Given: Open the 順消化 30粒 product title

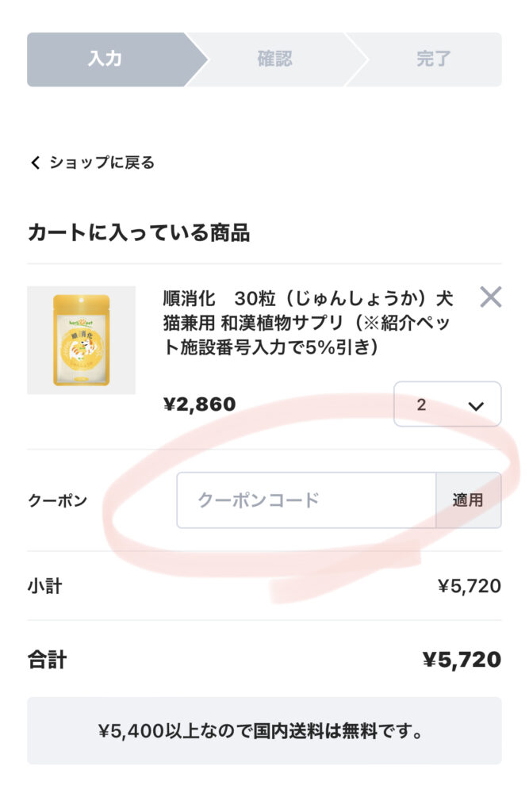Looking at the screenshot, I should click(x=308, y=321).
